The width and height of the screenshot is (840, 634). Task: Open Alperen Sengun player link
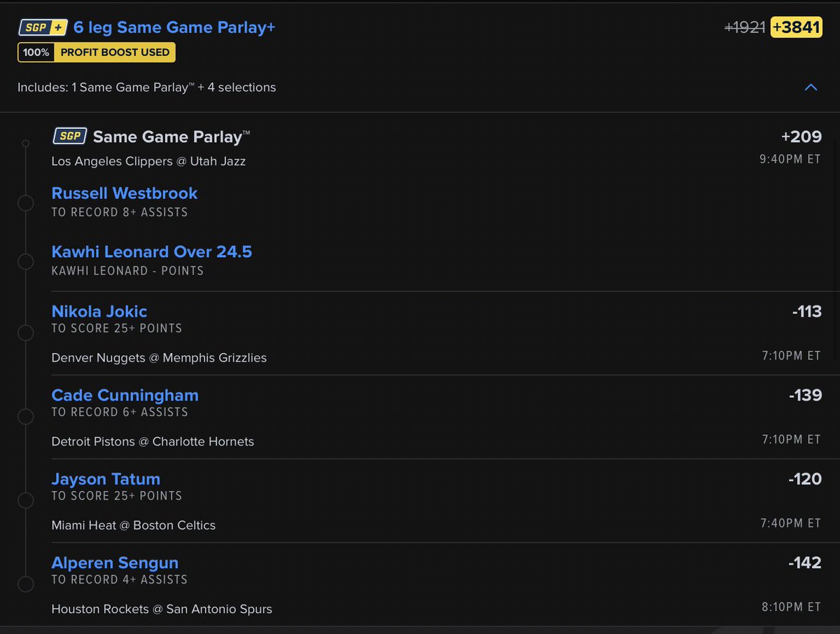pos(115,563)
